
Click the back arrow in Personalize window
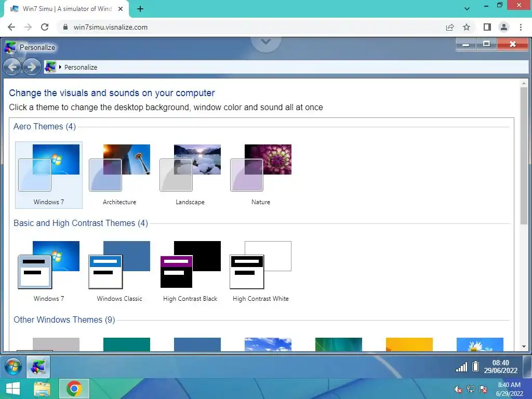tap(12, 67)
